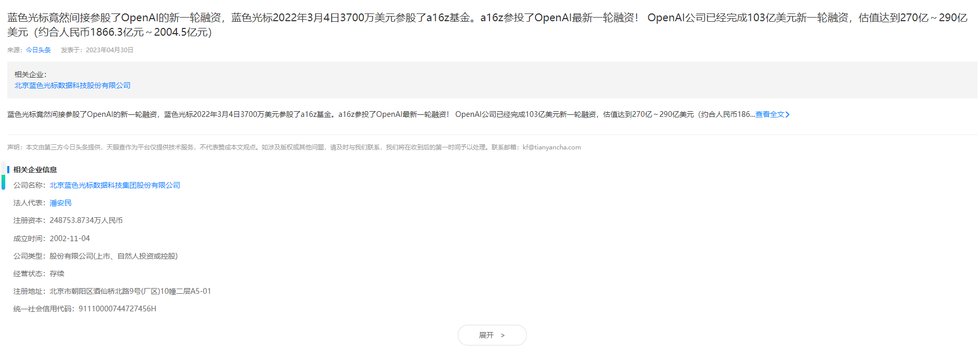
Task: Select business status 存续
Action: tap(57, 274)
